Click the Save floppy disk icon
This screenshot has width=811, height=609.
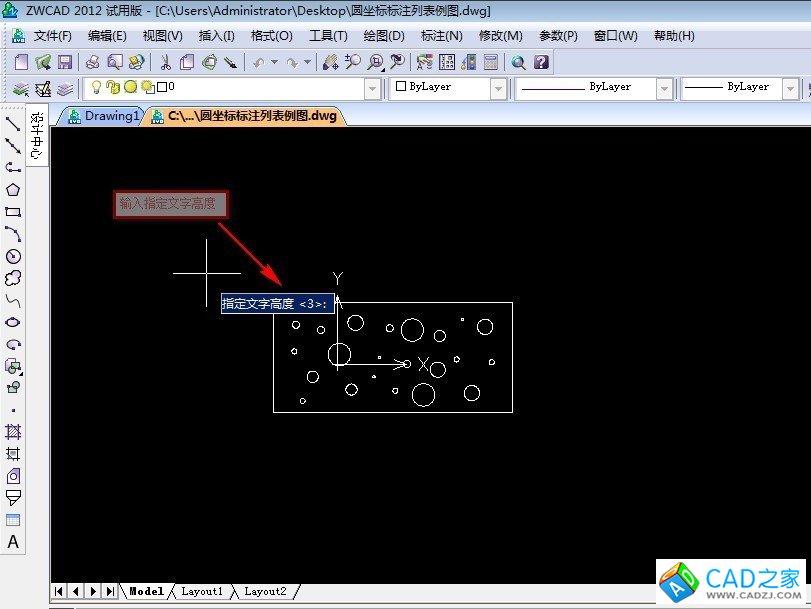click(65, 62)
